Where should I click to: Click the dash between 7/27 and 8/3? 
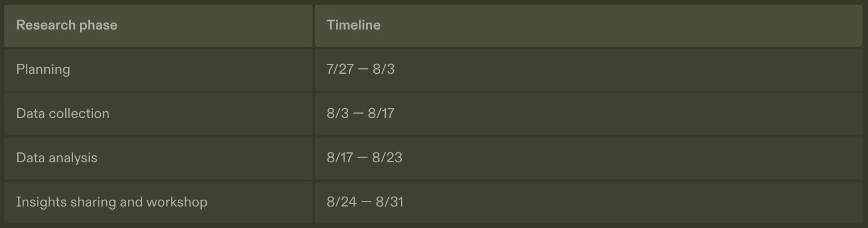point(363,69)
